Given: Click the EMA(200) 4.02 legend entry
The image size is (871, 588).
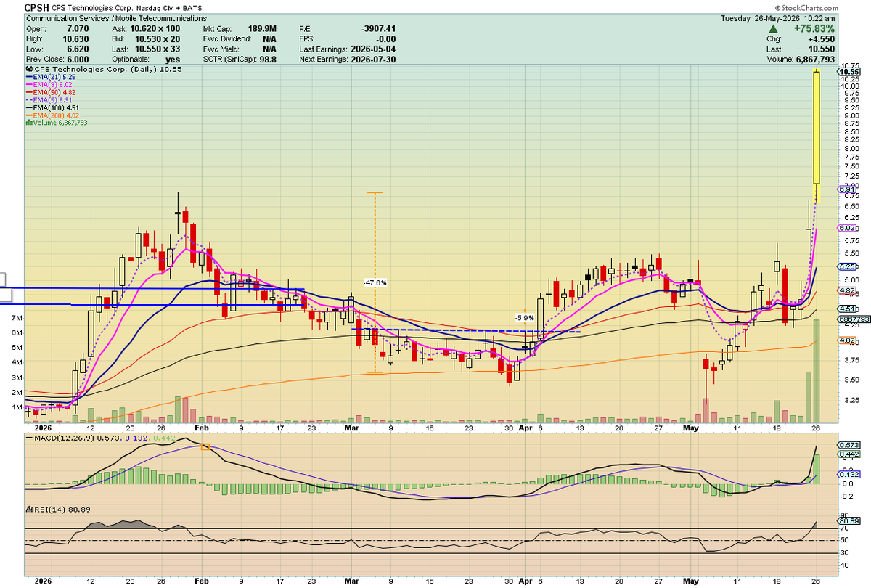Looking at the screenshot, I should pos(52,116).
